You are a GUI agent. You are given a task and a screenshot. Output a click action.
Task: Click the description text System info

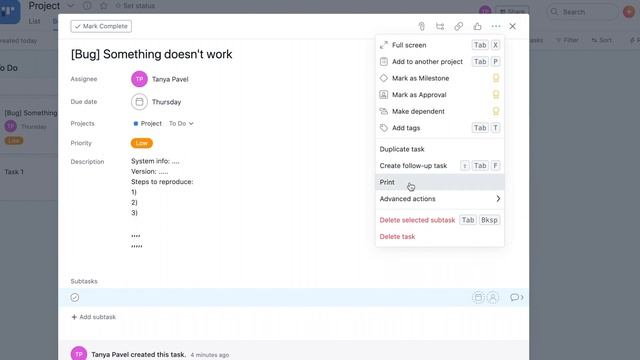coord(155,161)
